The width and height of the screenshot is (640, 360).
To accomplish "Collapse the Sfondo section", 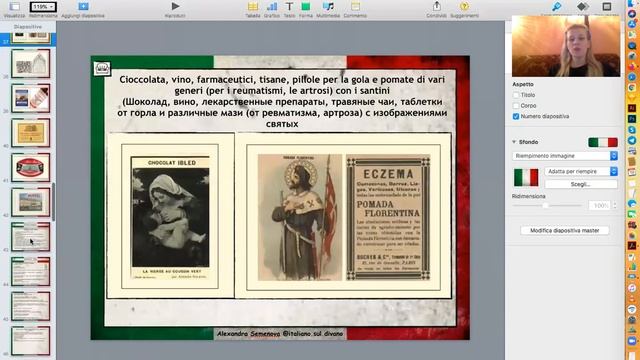I will click(514, 142).
